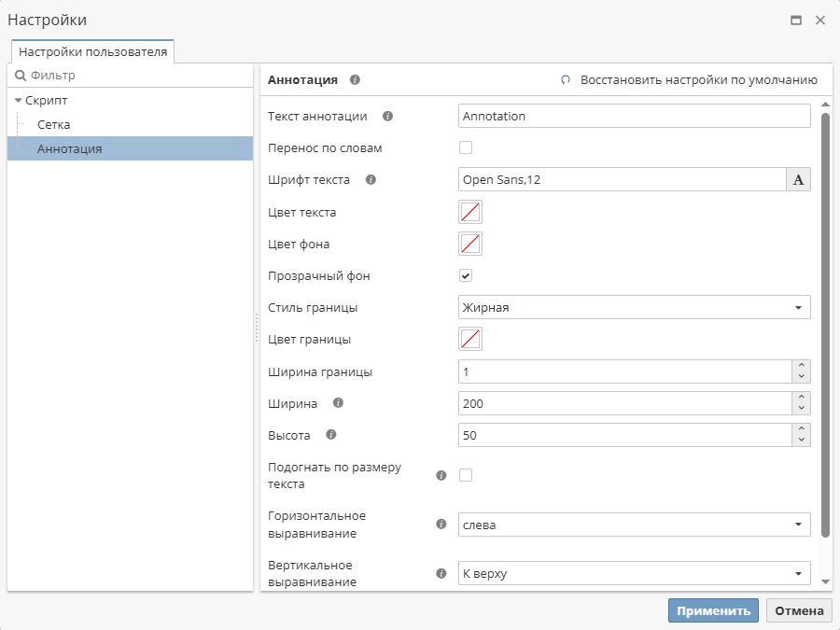Image resolution: width=840 pixels, height=630 pixels.
Task: Click info icon beside Текст аннотации
Action: tap(387, 117)
